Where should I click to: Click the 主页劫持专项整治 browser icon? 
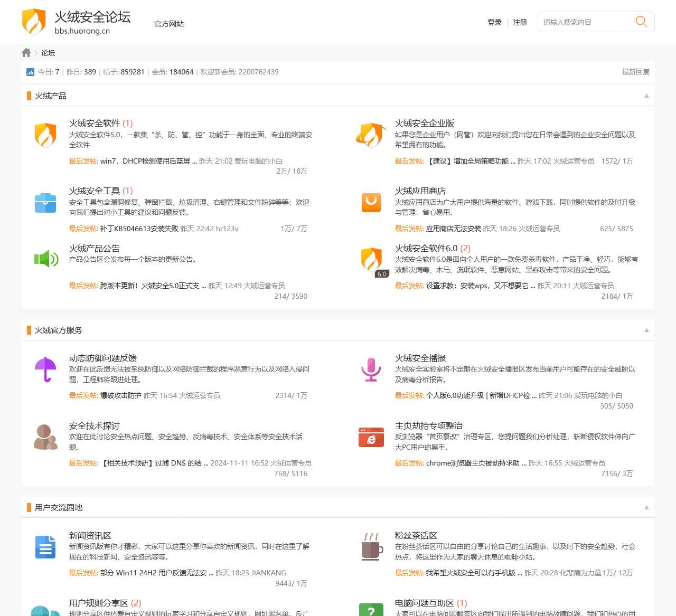pos(371,437)
